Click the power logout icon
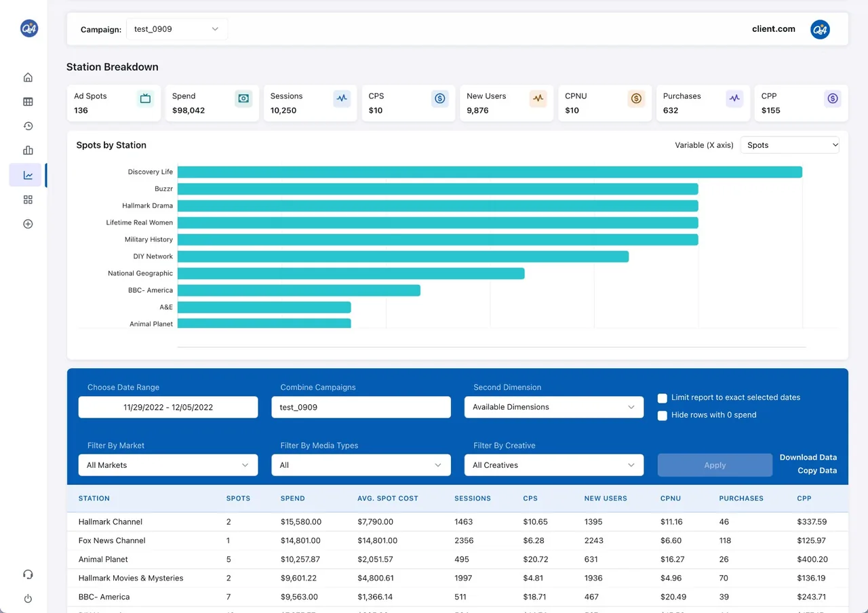This screenshot has height=613, width=868. pos(28,599)
